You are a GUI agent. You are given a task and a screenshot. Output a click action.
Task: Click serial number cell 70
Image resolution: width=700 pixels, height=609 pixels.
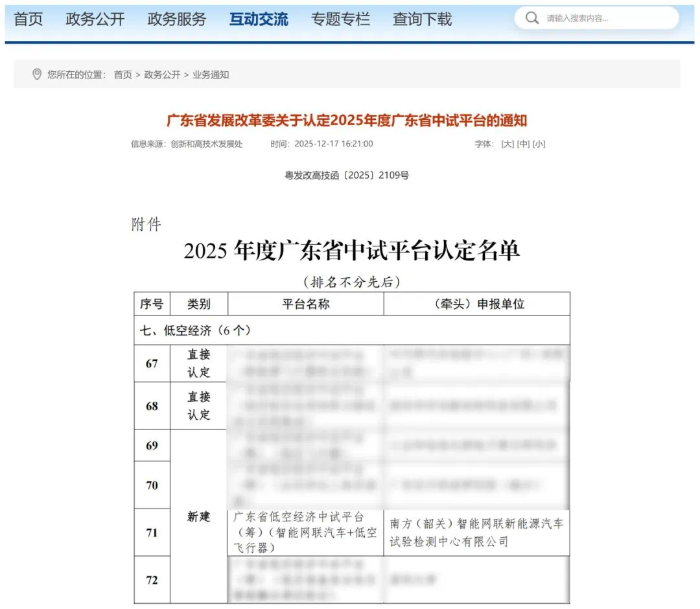point(152,485)
